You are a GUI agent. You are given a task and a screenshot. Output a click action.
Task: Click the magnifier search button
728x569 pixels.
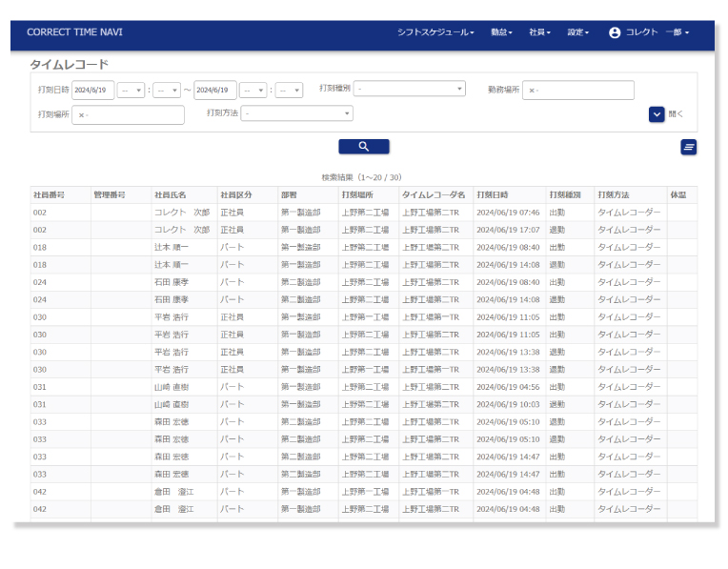click(x=363, y=147)
